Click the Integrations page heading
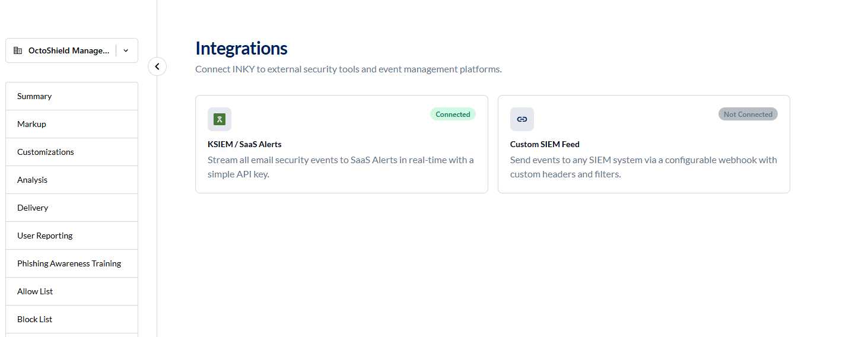Viewport: 868px width, 337px height. [x=241, y=48]
